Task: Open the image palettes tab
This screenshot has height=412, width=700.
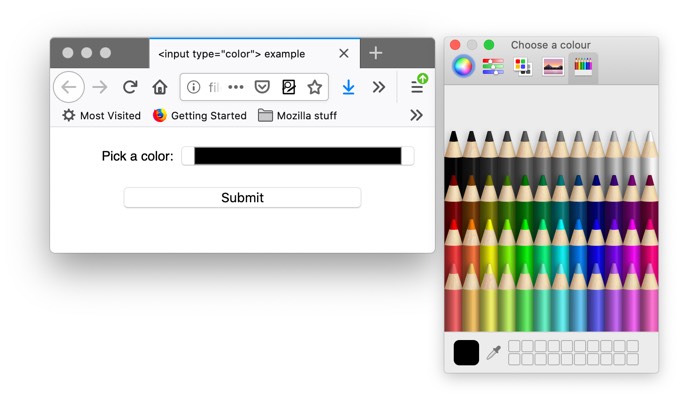Action: (553, 67)
